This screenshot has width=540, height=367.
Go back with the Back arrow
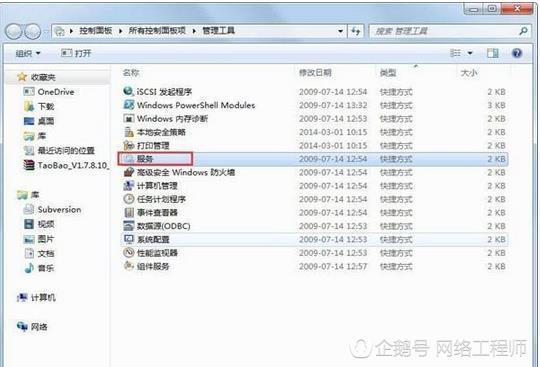pyautogui.click(x=14, y=31)
